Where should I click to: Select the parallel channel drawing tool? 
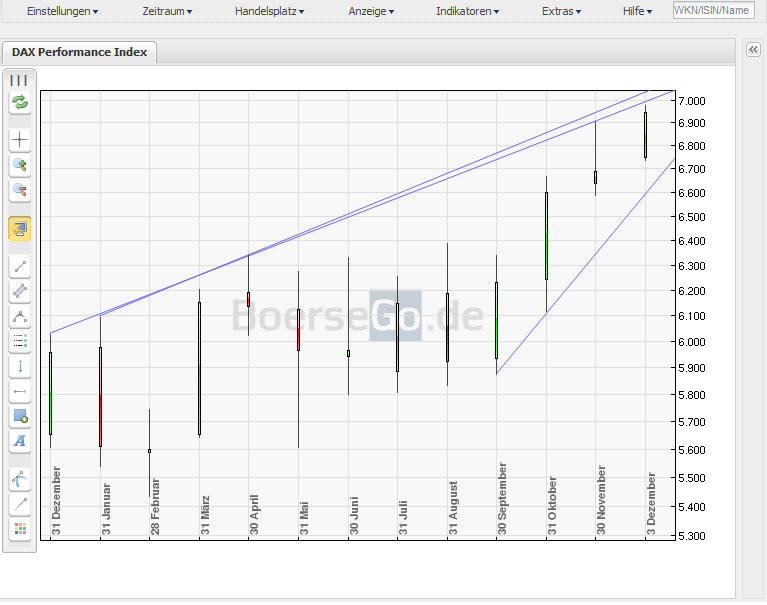(x=20, y=291)
